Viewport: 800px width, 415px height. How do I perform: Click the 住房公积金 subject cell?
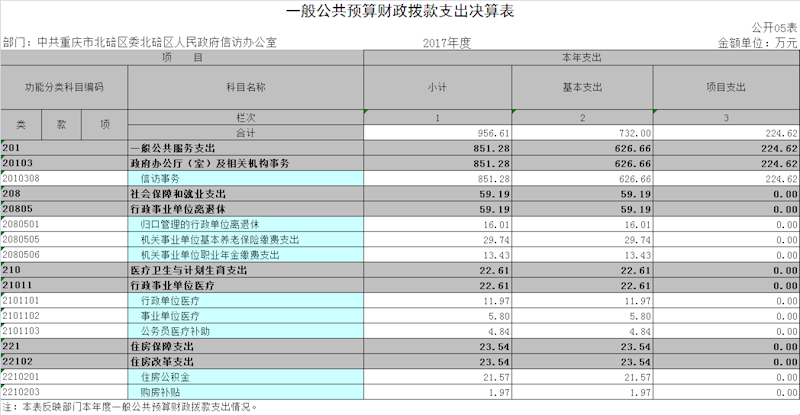click(x=245, y=376)
